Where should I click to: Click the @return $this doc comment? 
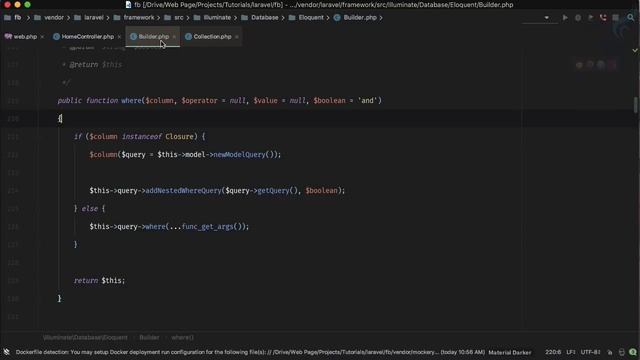point(96,64)
